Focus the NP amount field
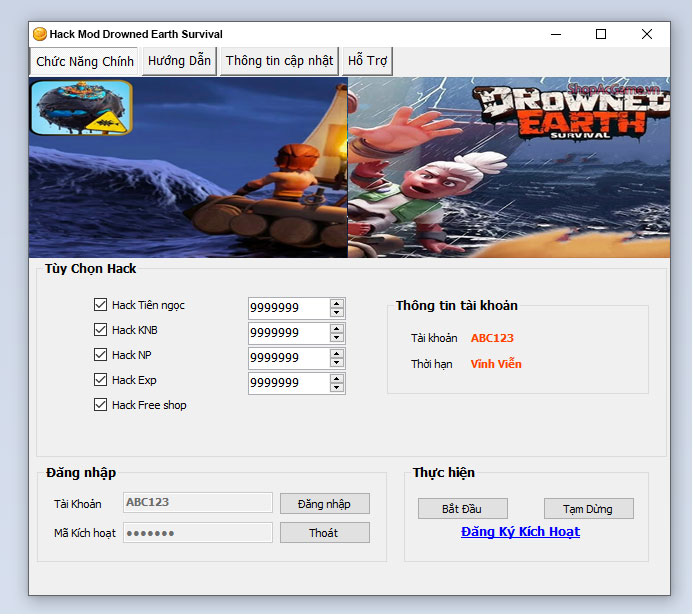693x616 pixels. pos(289,358)
